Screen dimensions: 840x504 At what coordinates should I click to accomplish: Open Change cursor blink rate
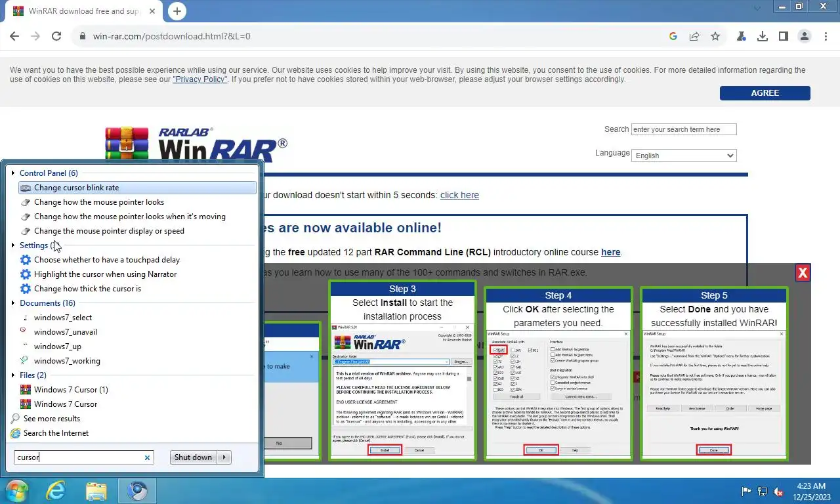point(137,188)
